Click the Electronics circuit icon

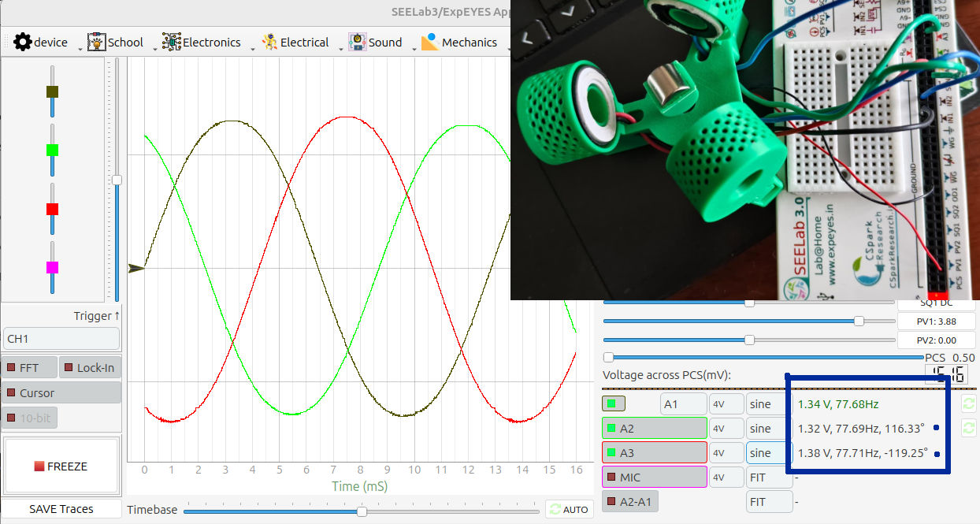tap(171, 42)
